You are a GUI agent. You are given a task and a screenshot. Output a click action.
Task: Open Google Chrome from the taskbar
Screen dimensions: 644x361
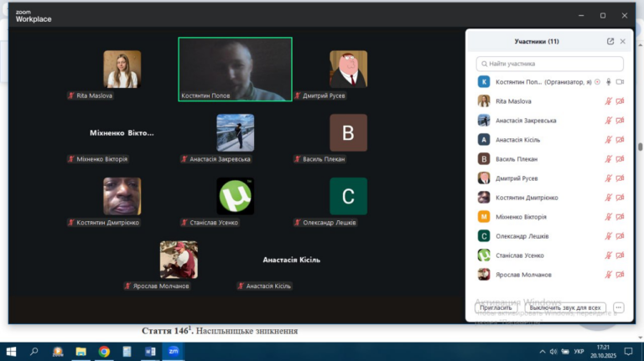104,352
